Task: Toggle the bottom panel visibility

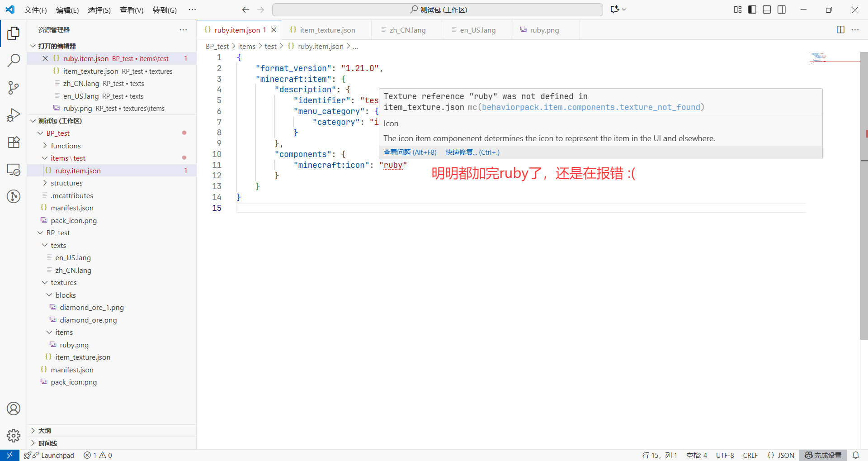Action: point(767,9)
